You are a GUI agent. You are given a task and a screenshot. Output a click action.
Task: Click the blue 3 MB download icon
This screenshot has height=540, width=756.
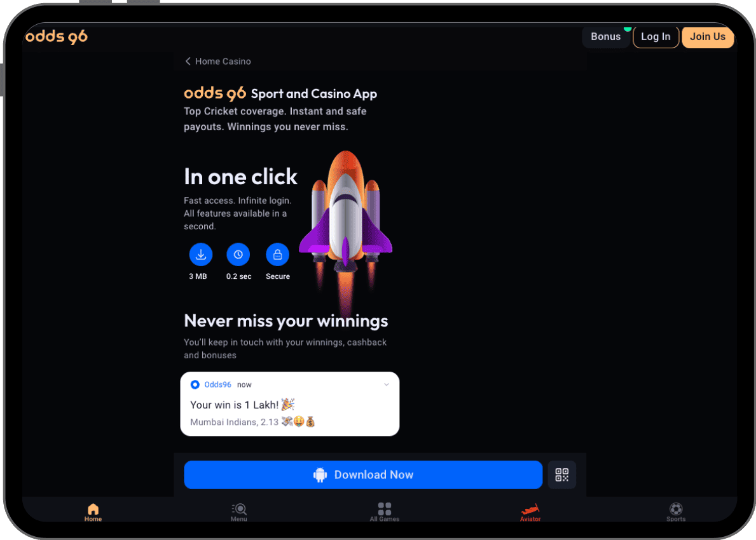coord(201,255)
